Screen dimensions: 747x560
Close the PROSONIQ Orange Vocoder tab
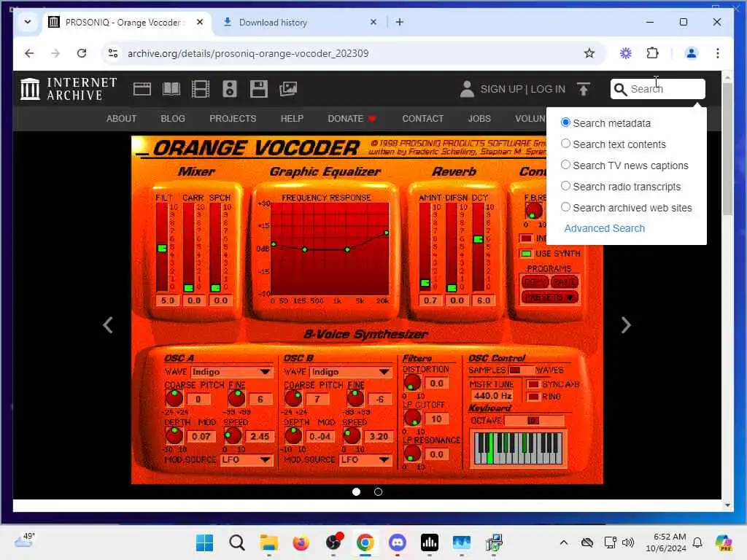point(200,22)
